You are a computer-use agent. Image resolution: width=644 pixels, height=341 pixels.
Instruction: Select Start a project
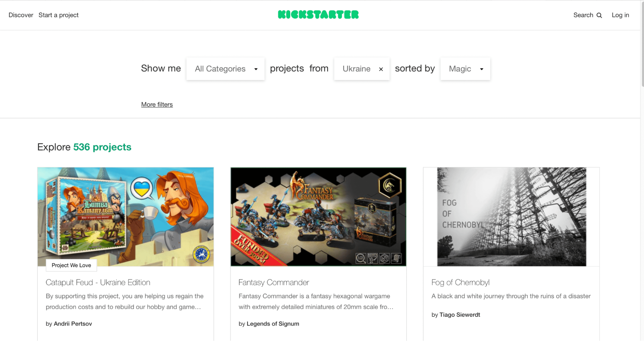click(x=58, y=15)
